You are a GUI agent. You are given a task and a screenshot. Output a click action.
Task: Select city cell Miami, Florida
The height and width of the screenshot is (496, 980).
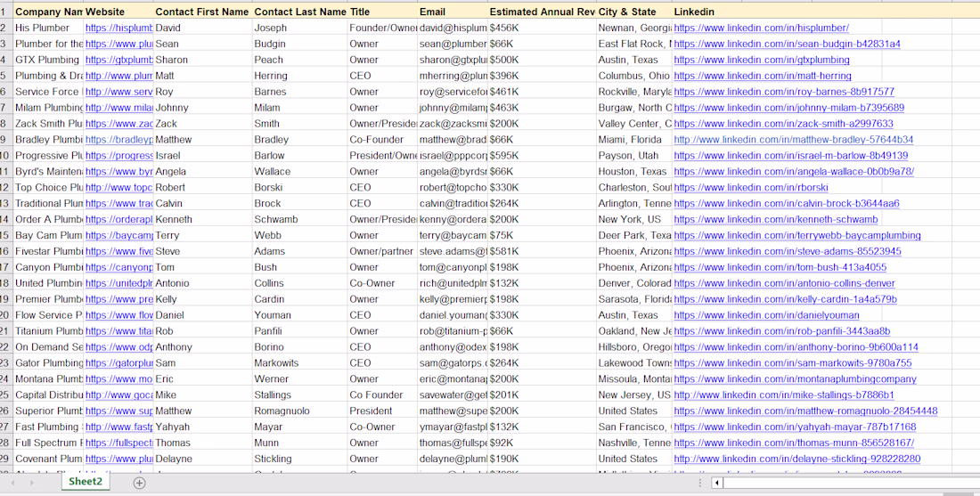coord(633,139)
